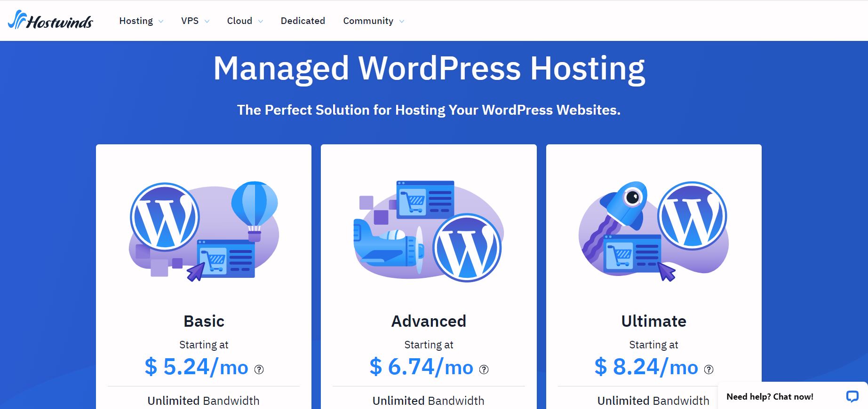The image size is (868, 409).
Task: Click the Basic plan price help icon
Action: (259, 370)
